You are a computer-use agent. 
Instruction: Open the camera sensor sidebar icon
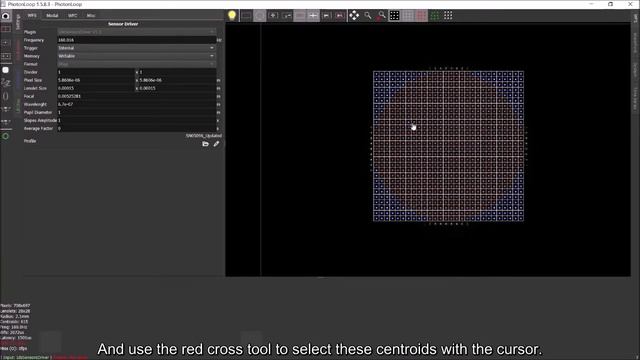point(6,16)
